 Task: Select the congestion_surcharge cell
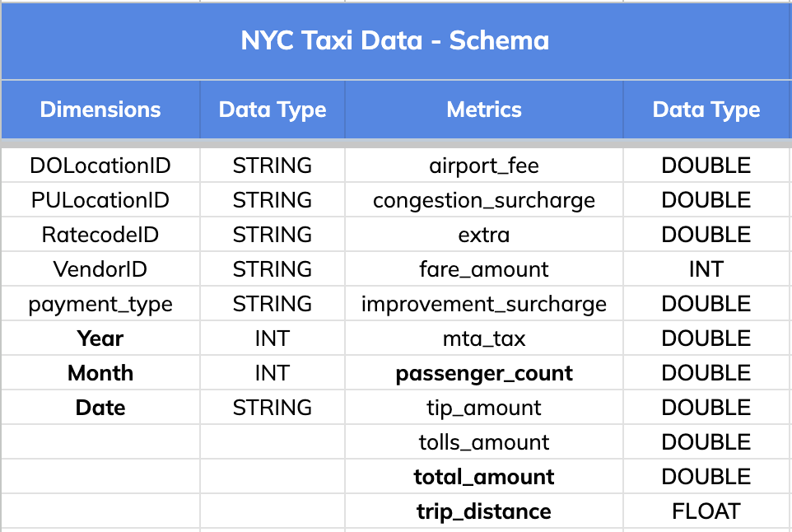pyautogui.click(x=484, y=200)
